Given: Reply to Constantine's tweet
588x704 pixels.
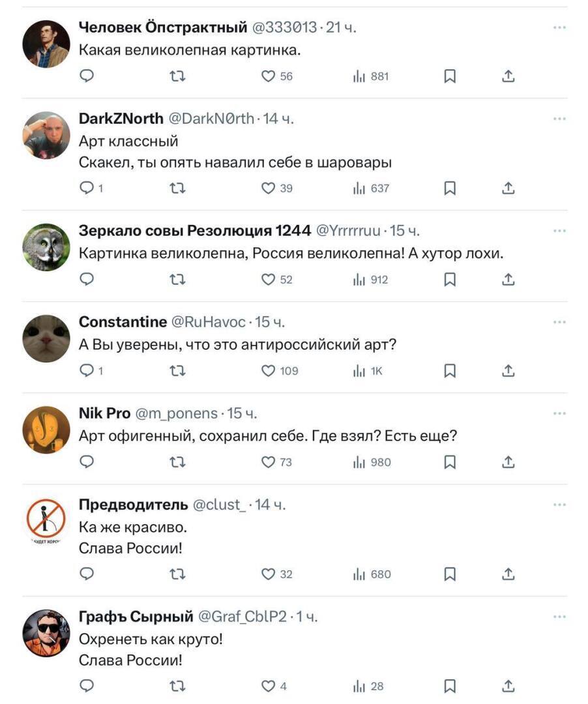Looking at the screenshot, I should click(x=87, y=371).
